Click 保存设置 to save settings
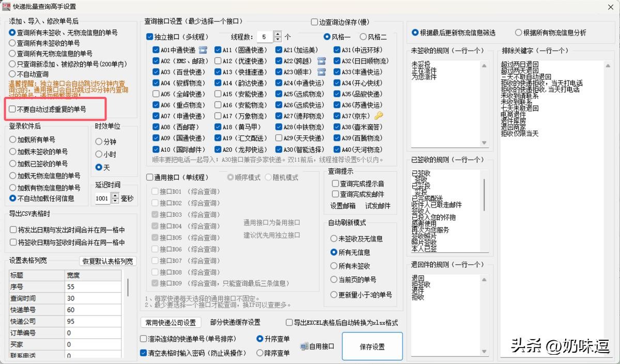Image resolution: width=620 pixels, height=364 pixels. tap(372, 346)
